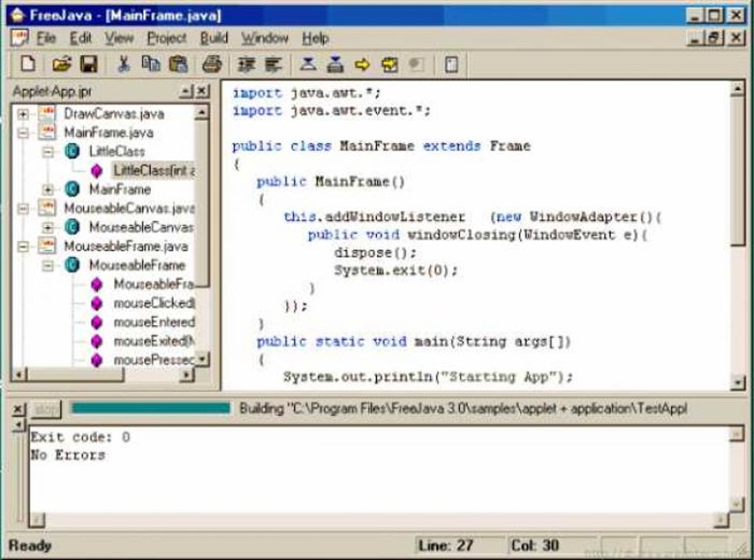
Task: Copy selection using the toolbar copy icon
Action: (x=151, y=64)
